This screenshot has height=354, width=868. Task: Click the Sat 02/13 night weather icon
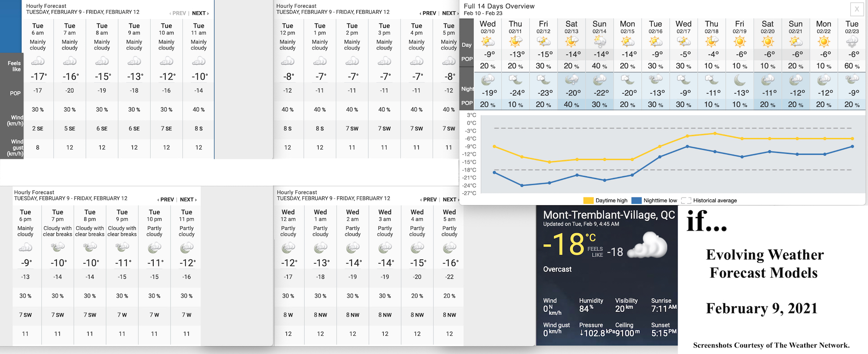point(572,79)
